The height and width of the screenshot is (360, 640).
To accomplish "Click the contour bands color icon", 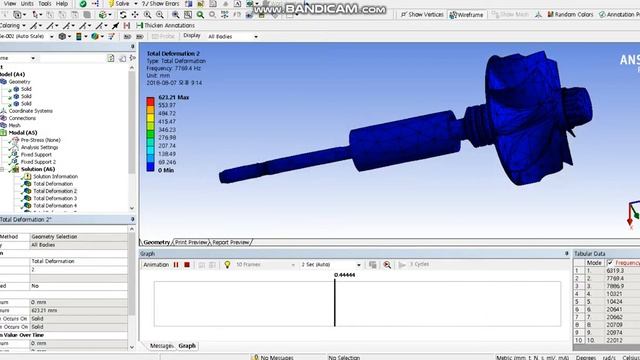I will click(x=78, y=36).
